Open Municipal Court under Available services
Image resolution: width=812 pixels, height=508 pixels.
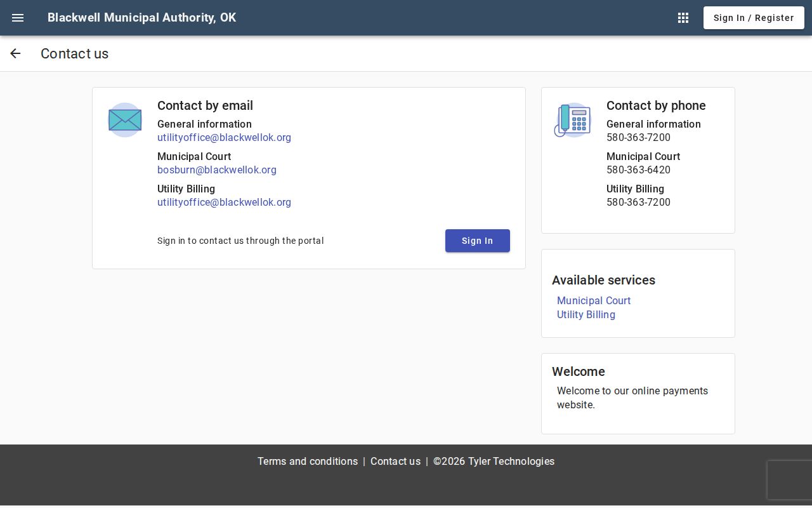pos(594,301)
